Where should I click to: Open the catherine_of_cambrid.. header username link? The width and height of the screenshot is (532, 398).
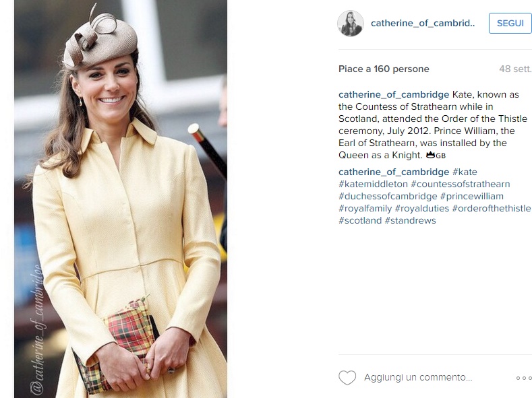coord(423,23)
